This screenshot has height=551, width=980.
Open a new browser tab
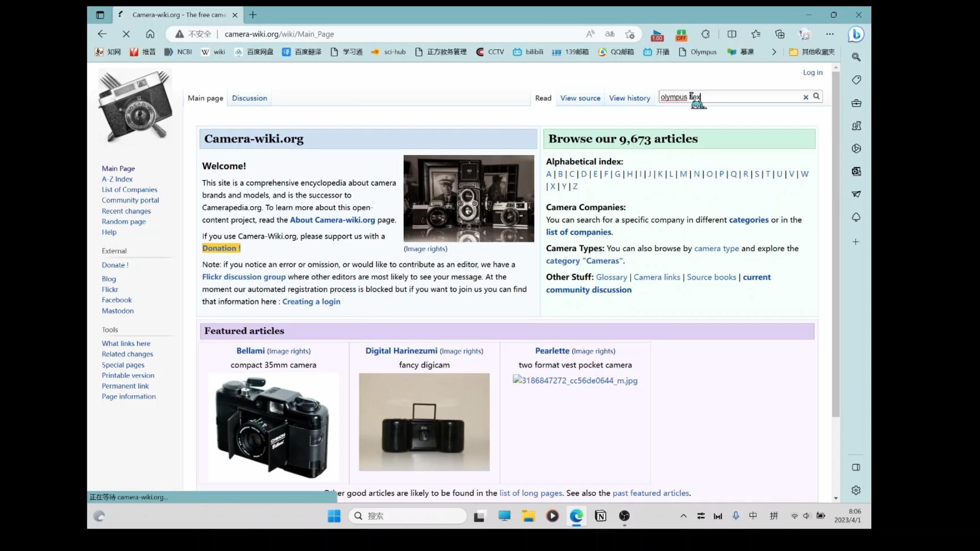(x=253, y=15)
